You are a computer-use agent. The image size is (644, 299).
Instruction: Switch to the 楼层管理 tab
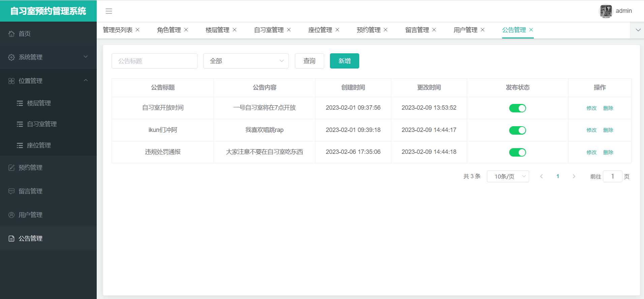[218, 30]
